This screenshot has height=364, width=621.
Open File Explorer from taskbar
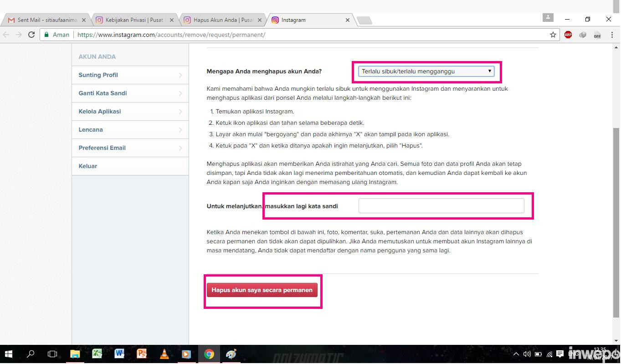75,354
